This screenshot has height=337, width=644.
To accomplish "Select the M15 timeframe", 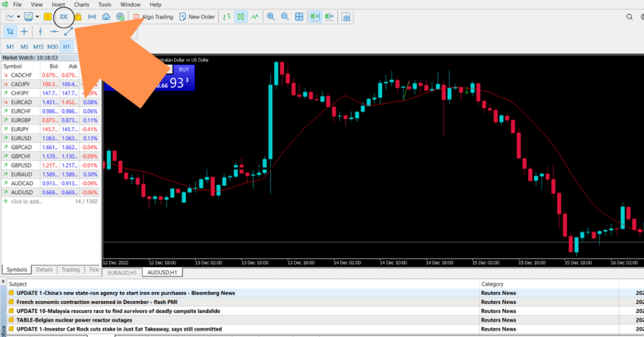I will (38, 46).
